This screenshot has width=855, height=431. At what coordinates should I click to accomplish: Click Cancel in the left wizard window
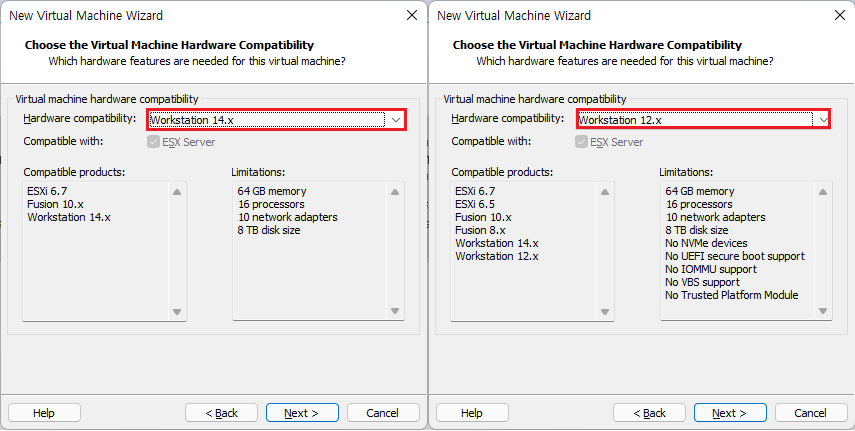(x=383, y=413)
